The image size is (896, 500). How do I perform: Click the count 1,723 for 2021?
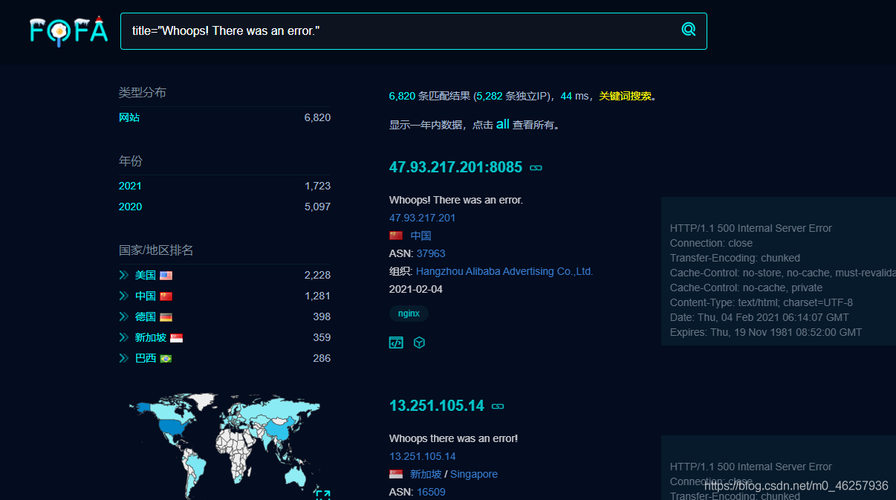317,186
